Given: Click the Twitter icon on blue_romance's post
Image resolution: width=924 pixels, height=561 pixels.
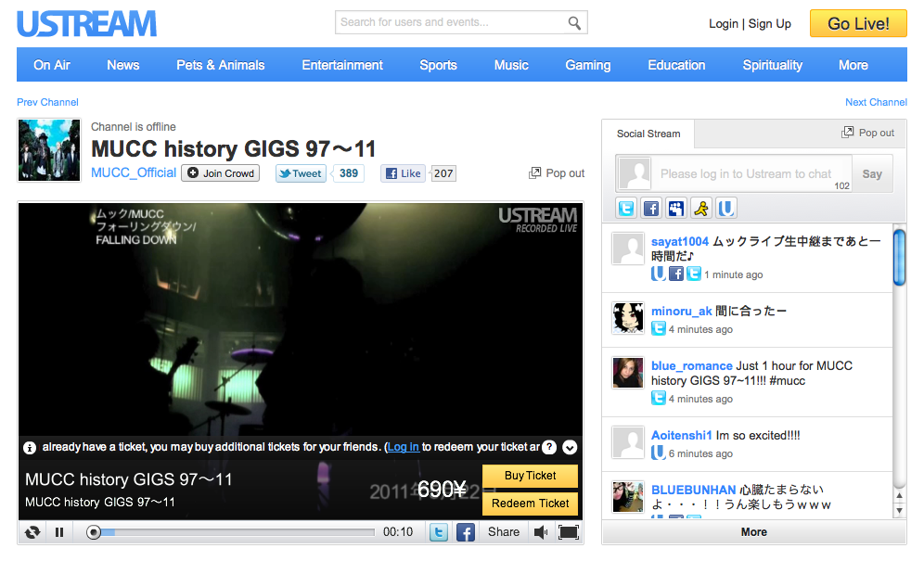Looking at the screenshot, I should [659, 399].
